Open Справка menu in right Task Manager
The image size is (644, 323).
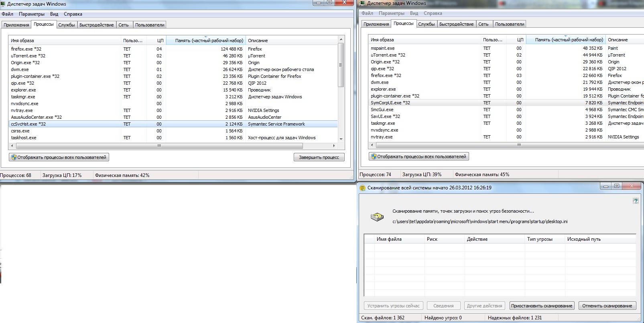click(x=433, y=13)
